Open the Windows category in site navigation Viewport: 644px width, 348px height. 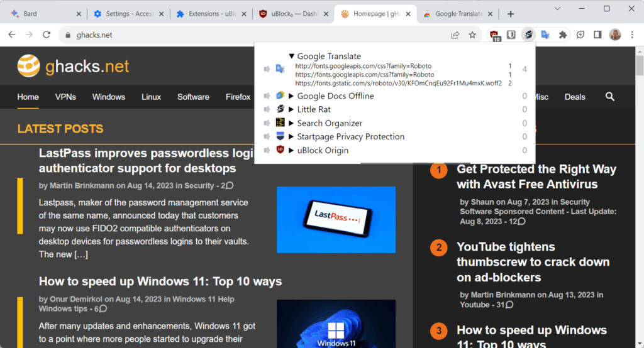pyautogui.click(x=108, y=97)
